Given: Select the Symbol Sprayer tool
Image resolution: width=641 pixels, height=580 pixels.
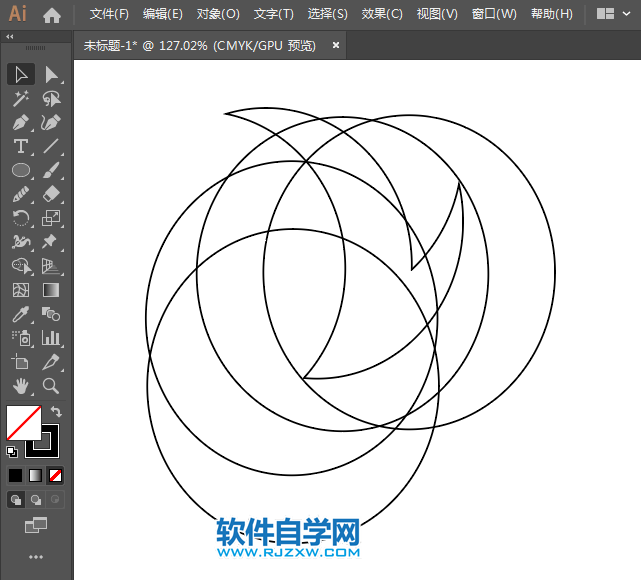Looking at the screenshot, I should click(x=21, y=338).
